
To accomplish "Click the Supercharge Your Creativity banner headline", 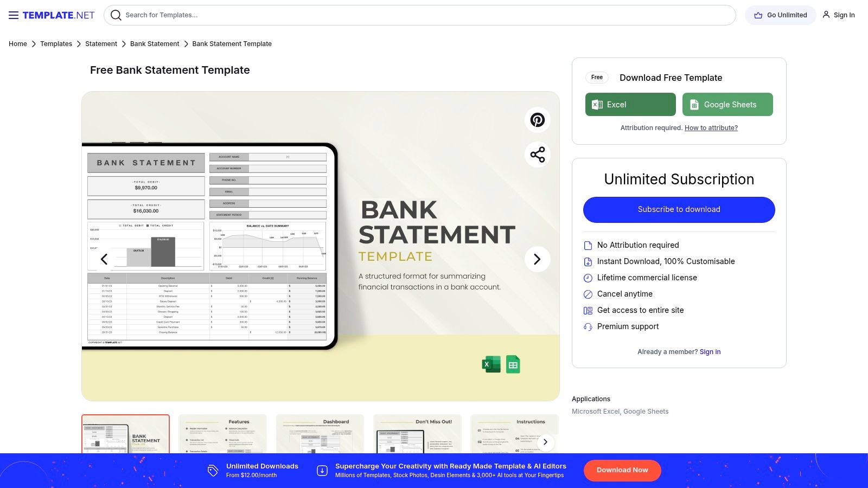I will click(451, 466).
